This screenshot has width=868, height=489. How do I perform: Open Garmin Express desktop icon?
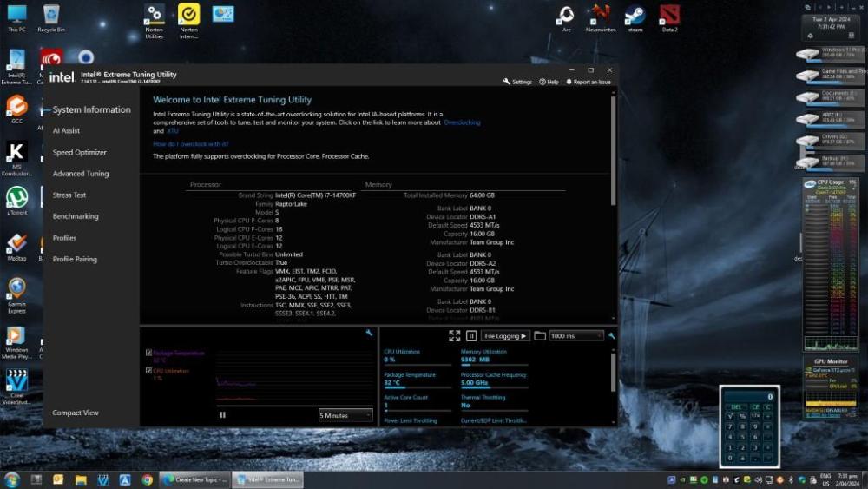(x=16, y=295)
